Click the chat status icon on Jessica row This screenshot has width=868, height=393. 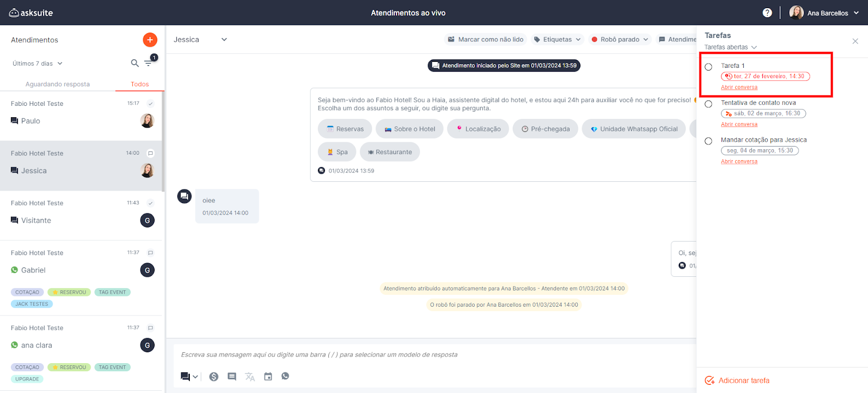pos(151,153)
